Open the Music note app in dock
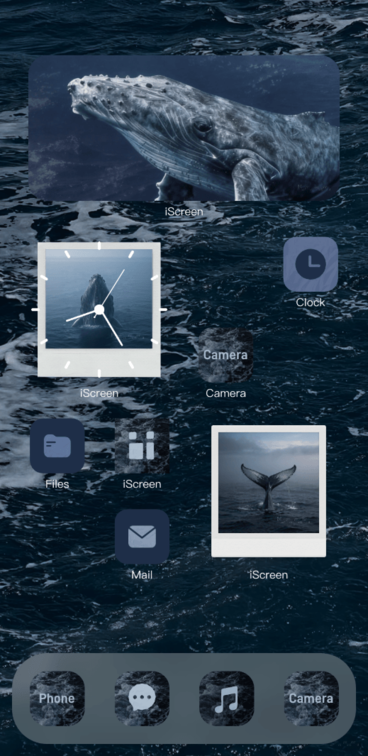The height and width of the screenshot is (756, 368). click(226, 698)
